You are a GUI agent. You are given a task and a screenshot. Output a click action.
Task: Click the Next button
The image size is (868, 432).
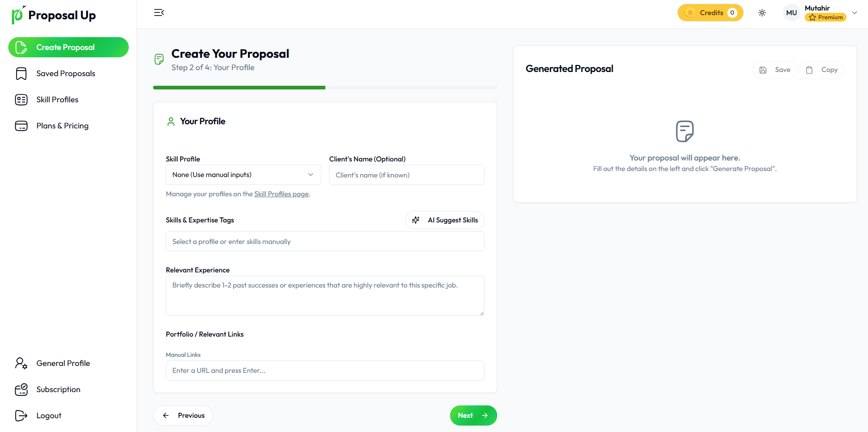[x=473, y=415]
